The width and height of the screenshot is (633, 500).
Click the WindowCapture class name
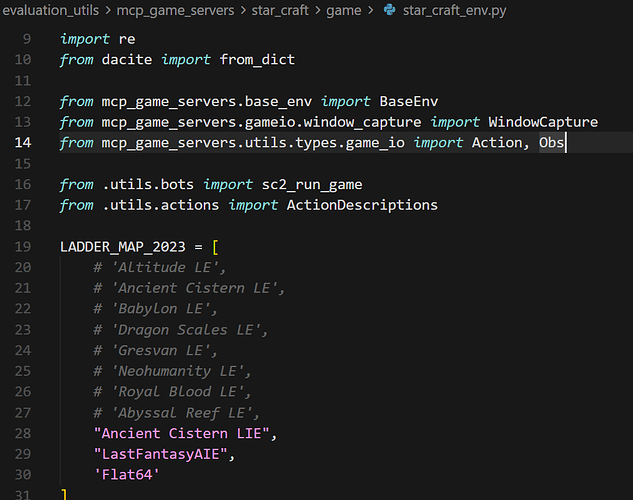coord(543,122)
